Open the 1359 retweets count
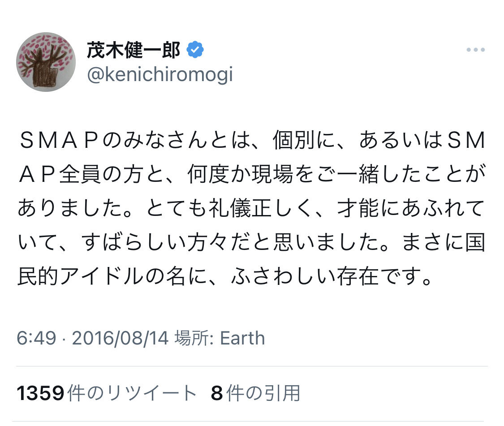Screen dimensions: 504x426 tap(41, 393)
